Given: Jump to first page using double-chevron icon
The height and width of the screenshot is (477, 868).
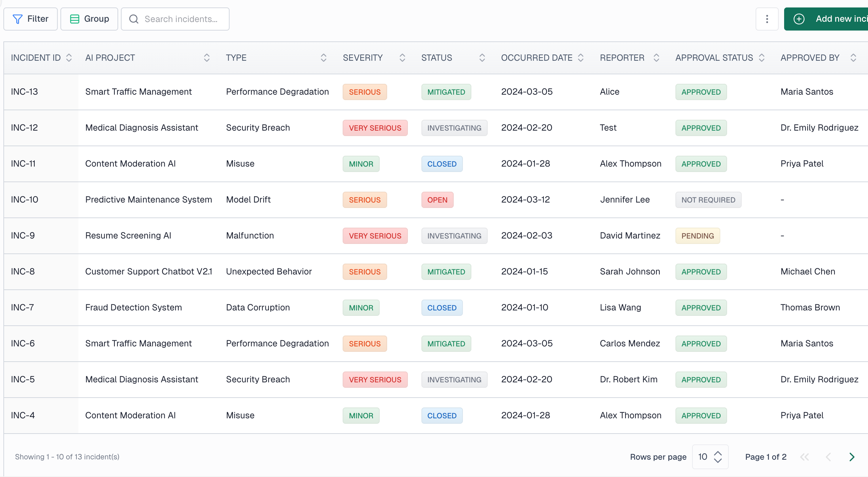Looking at the screenshot, I should pyautogui.click(x=805, y=457).
